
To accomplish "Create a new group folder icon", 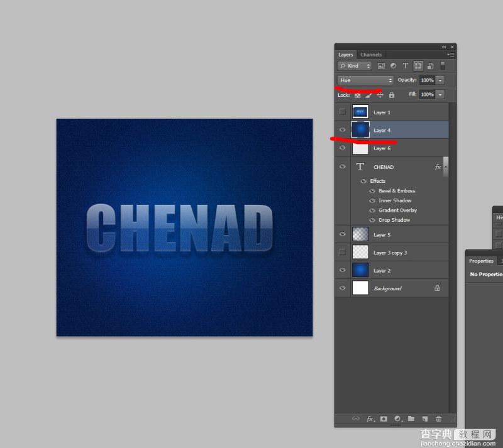I will [411, 418].
